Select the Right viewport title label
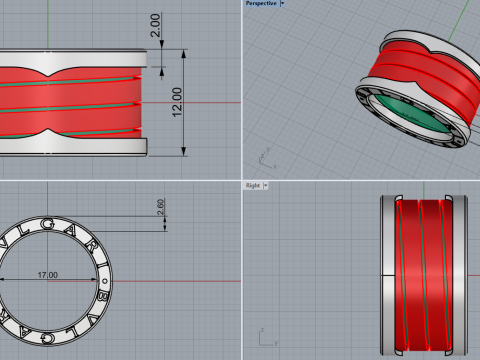The height and width of the screenshot is (360, 480). pyautogui.click(x=253, y=186)
